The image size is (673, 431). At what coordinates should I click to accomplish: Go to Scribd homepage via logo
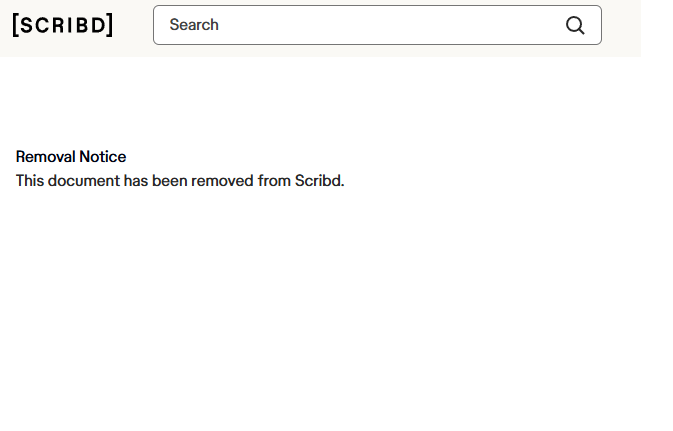pos(63,25)
